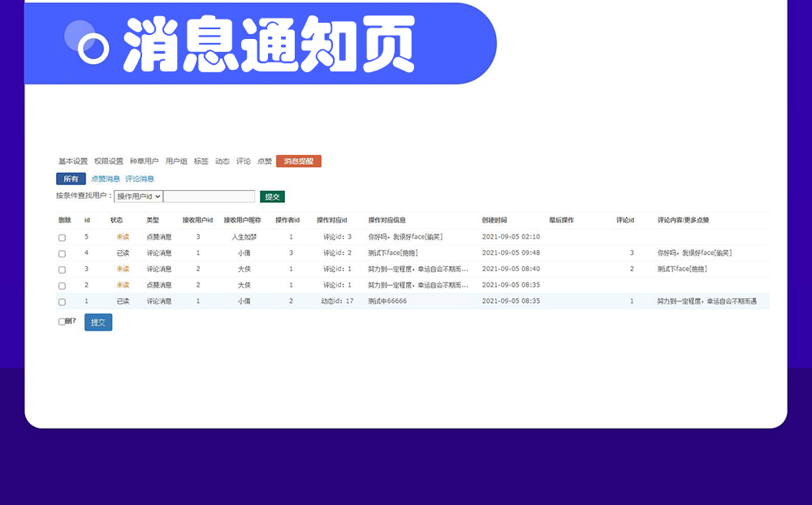Open the 种草用户 tab

144,162
